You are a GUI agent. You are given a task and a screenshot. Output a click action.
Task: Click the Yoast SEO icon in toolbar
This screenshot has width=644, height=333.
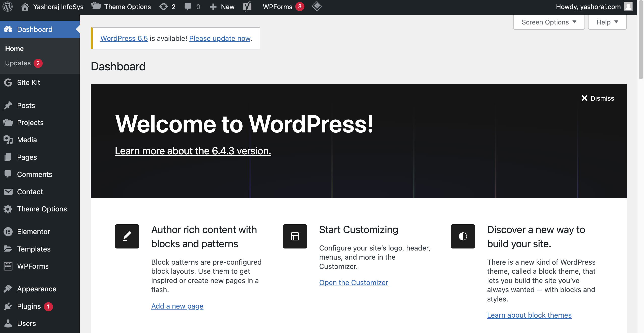coord(247,7)
